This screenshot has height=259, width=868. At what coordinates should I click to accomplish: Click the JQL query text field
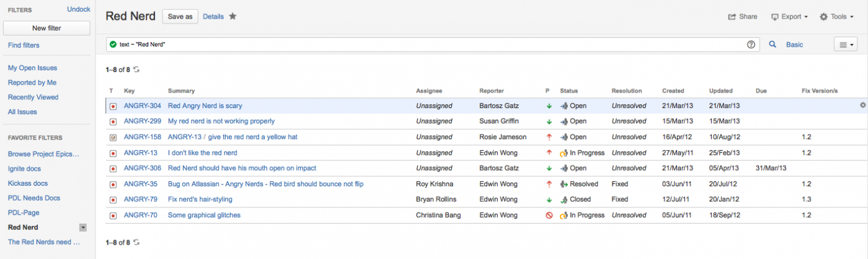pyautogui.click(x=428, y=45)
